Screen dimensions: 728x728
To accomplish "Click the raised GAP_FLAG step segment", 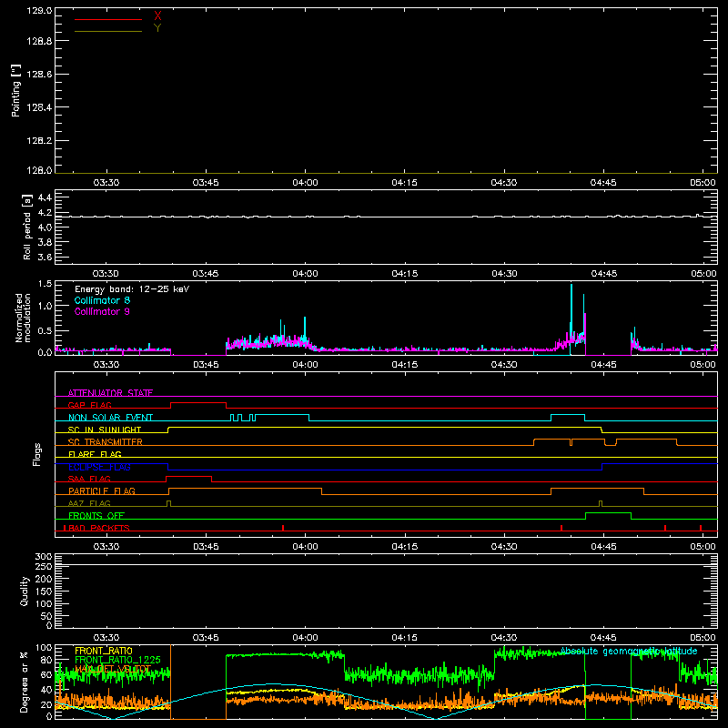I will 198,403.
